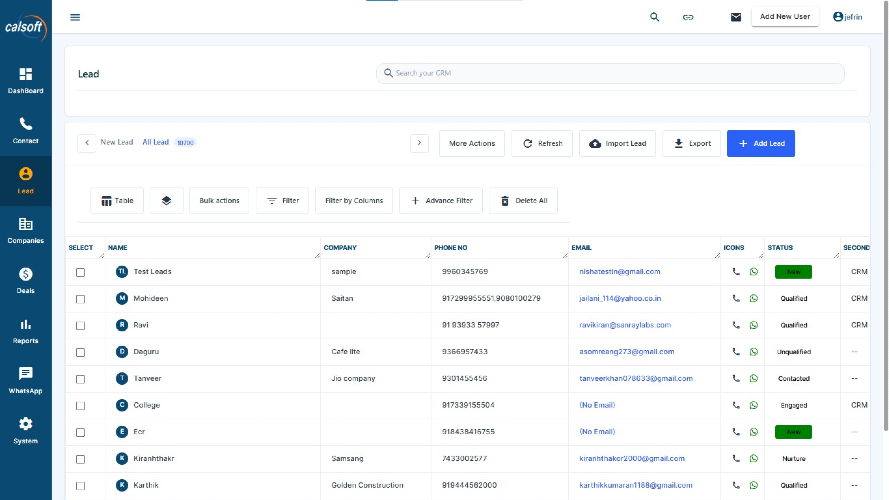Viewport: 889px width, 500px height.
Task: Switch to the New Lead tab
Action: click(116, 143)
